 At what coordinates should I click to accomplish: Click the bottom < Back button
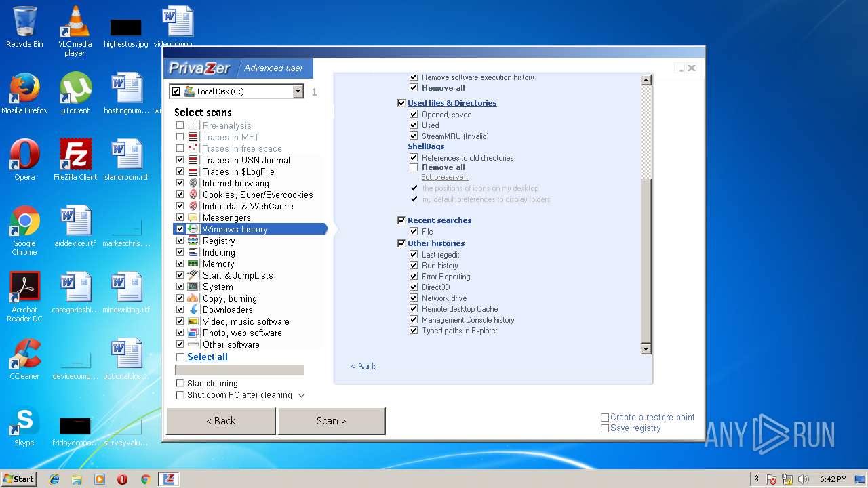coord(221,421)
